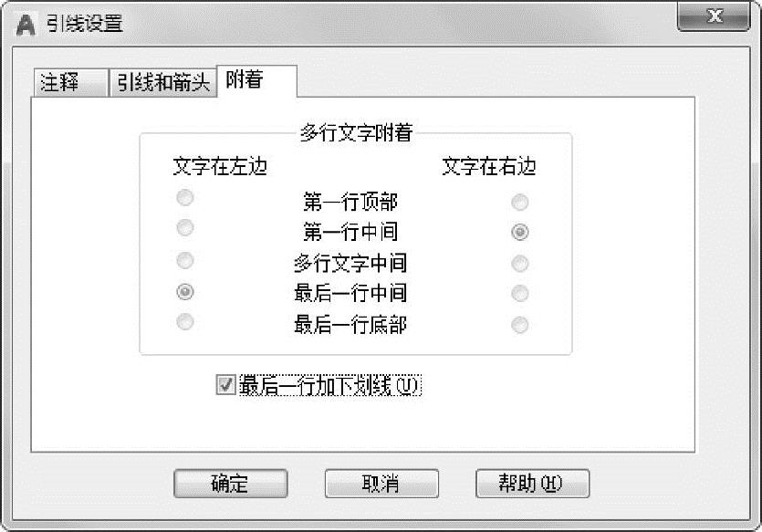The width and height of the screenshot is (762, 532).
Task: Select the 附着 tab
Action: [x=245, y=80]
